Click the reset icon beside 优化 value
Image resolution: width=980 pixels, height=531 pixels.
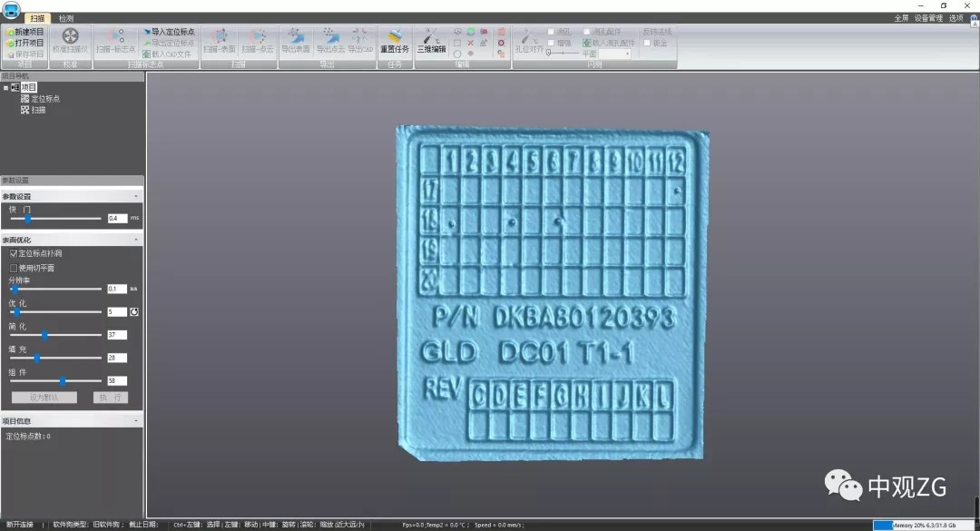pos(134,311)
